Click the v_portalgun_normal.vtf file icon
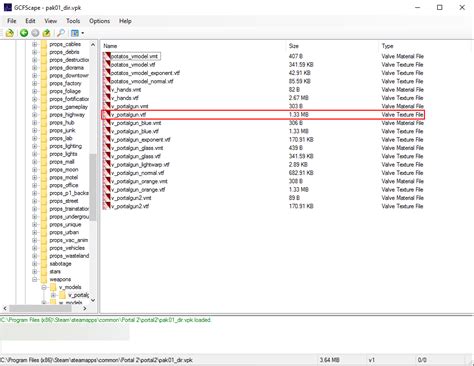Viewport: 474px width, 366px height. (x=107, y=173)
